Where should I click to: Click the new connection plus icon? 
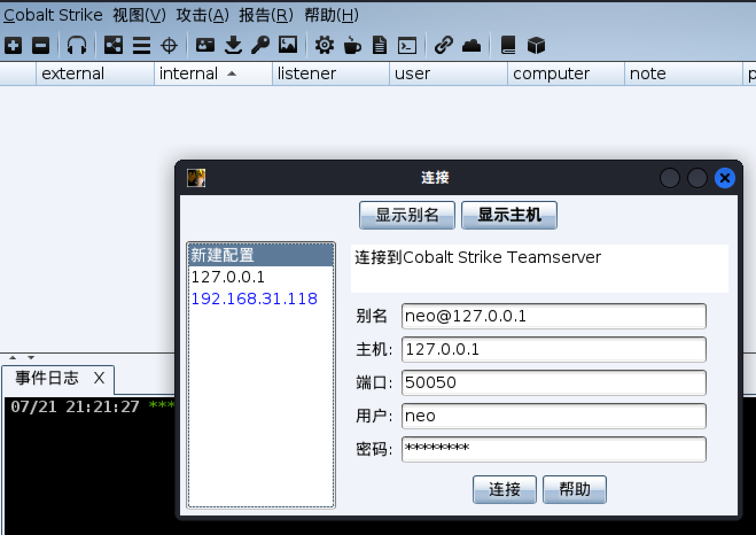coord(13,45)
